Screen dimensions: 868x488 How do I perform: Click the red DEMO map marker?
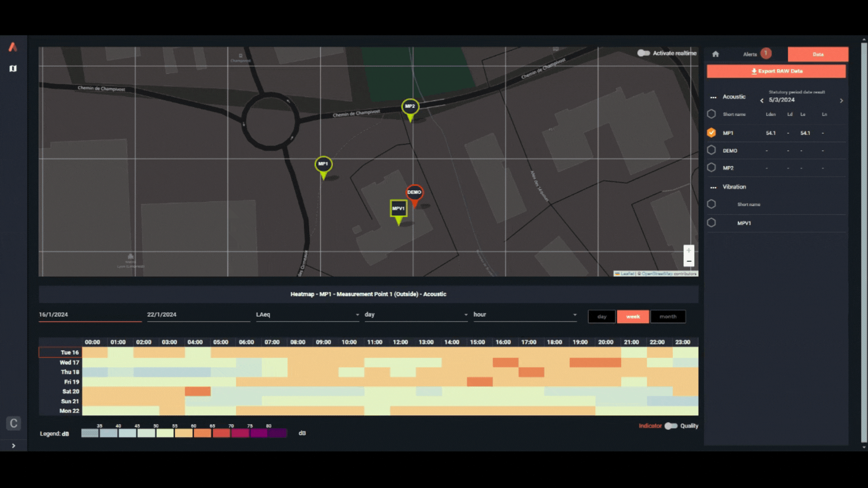tap(414, 192)
